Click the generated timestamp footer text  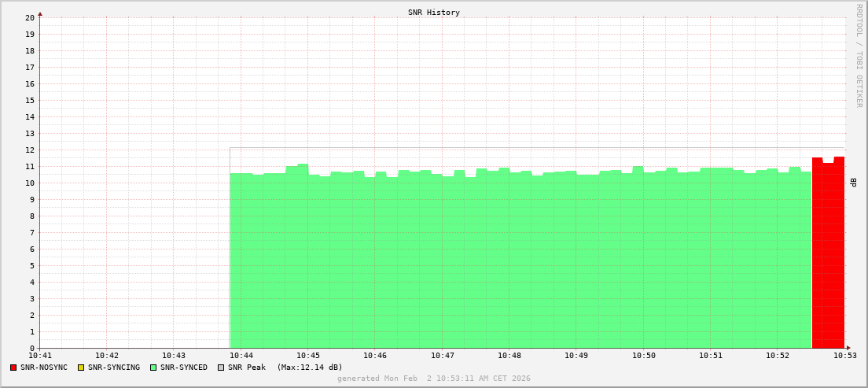click(x=434, y=379)
